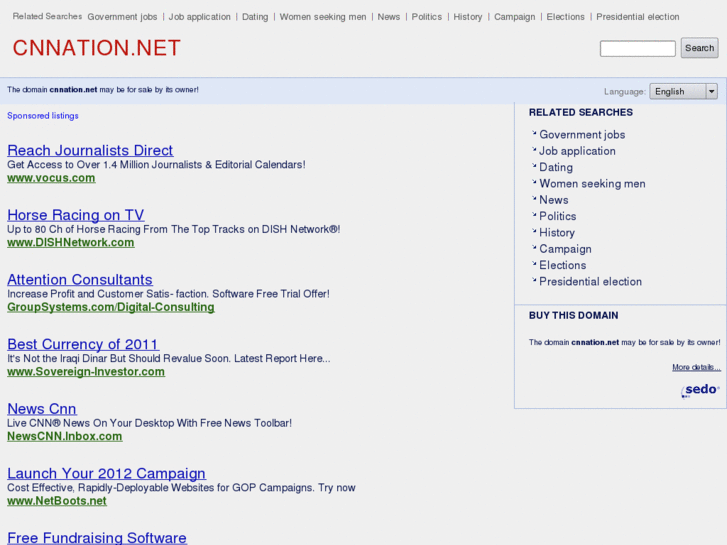The width and height of the screenshot is (727, 545).
Task: Open the Horse Racing on TV ad
Action: [x=76, y=215]
